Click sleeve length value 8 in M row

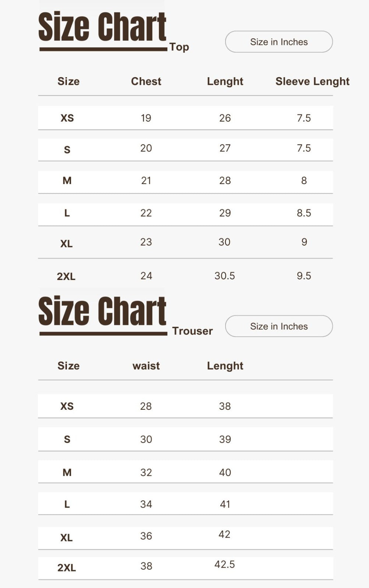tap(304, 180)
